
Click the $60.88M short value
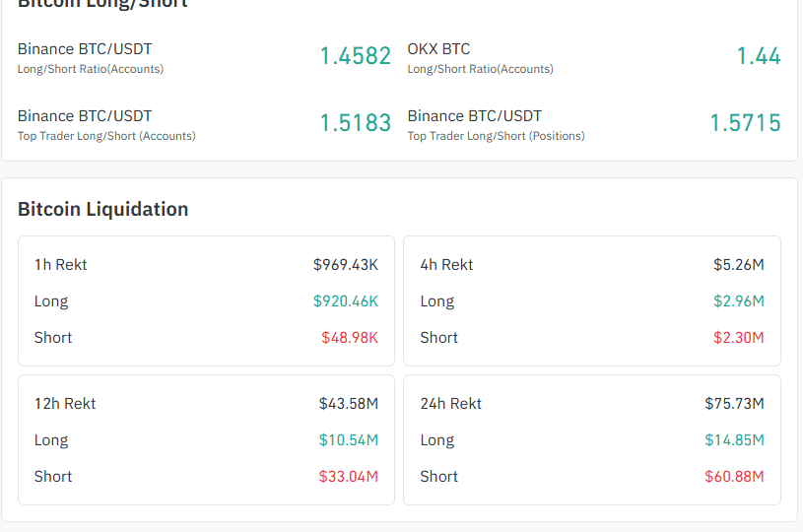pyautogui.click(x=734, y=476)
